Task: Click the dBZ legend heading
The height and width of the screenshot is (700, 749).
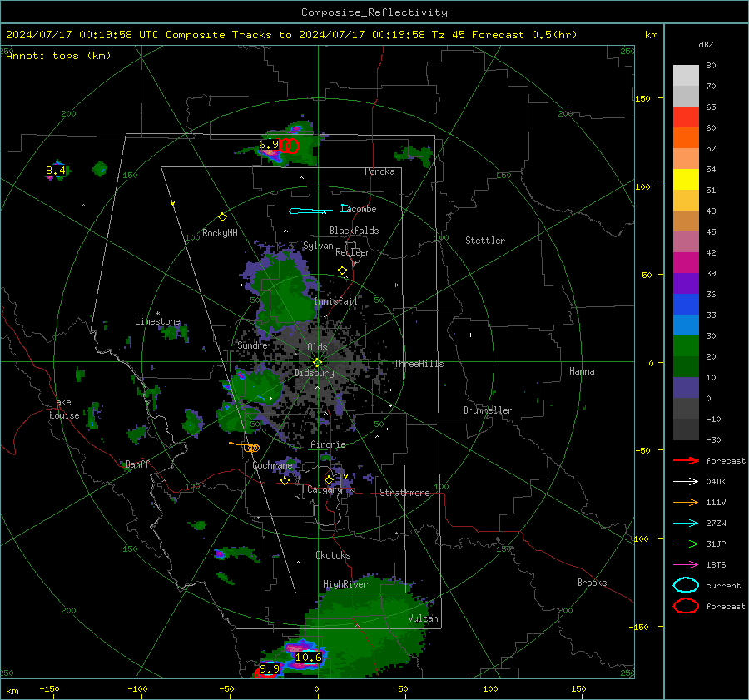Action: point(706,44)
